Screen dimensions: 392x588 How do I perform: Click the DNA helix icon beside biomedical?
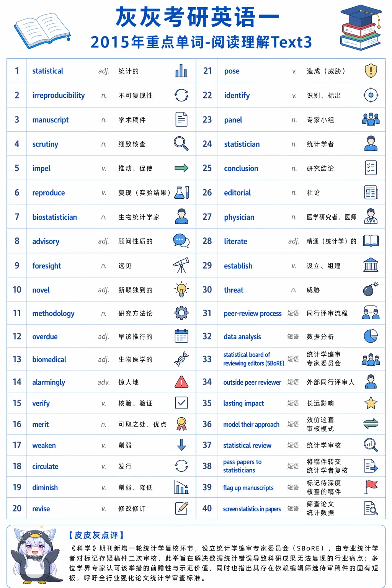click(x=181, y=359)
